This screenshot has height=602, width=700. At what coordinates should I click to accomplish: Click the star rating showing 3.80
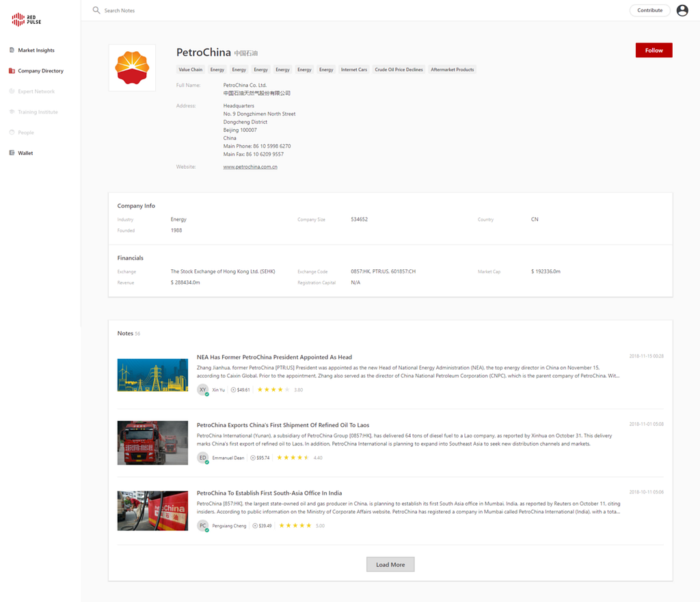(273, 389)
